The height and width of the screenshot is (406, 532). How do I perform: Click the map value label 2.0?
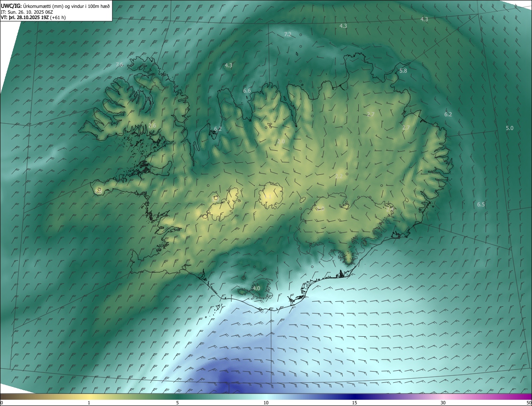pos(281,142)
